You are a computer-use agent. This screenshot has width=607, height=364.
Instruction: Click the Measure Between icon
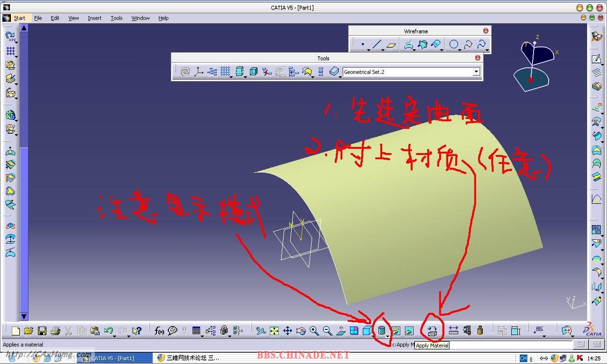[453, 331]
